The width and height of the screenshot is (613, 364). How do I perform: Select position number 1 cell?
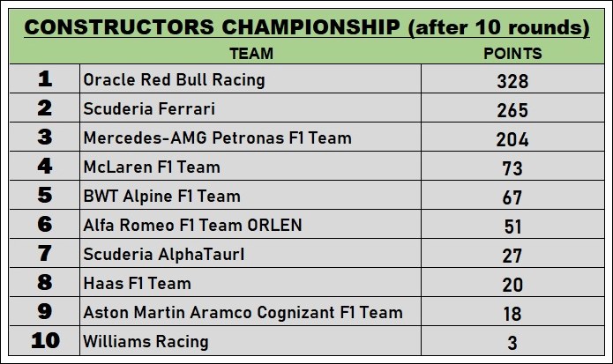45,80
